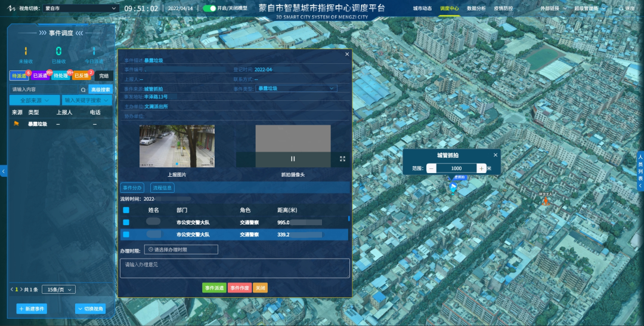Click the plus icon to increase 范围
The width and height of the screenshot is (644, 326).
(x=481, y=168)
